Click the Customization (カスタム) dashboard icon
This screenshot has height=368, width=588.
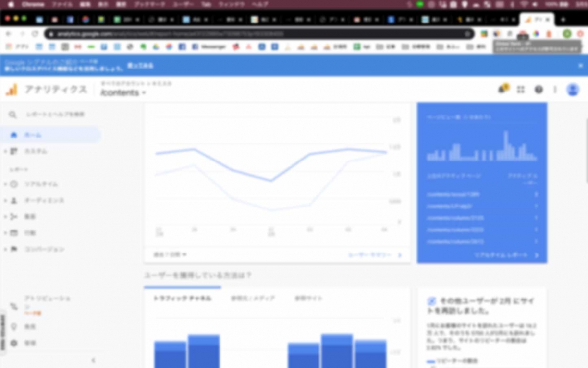[x=14, y=151]
